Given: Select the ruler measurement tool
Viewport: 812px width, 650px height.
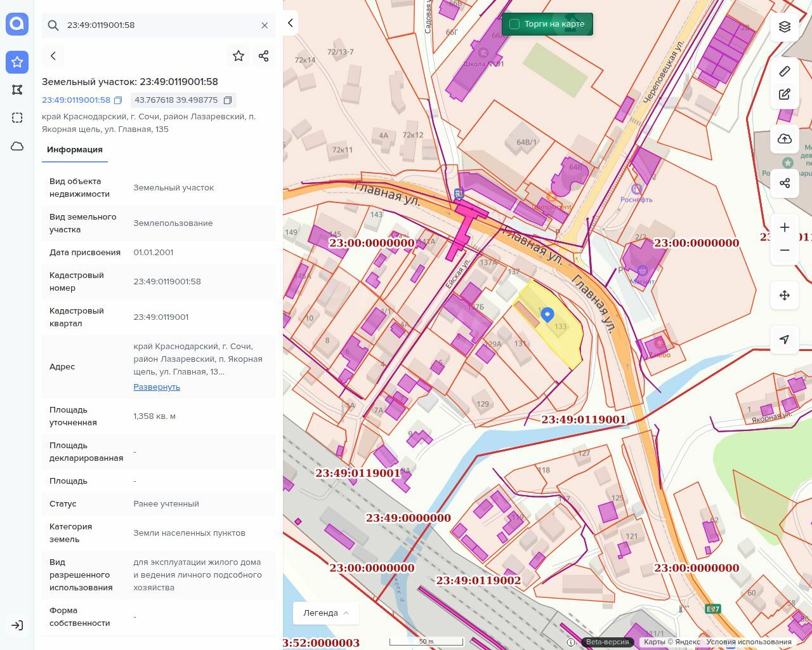Looking at the screenshot, I should (785, 71).
